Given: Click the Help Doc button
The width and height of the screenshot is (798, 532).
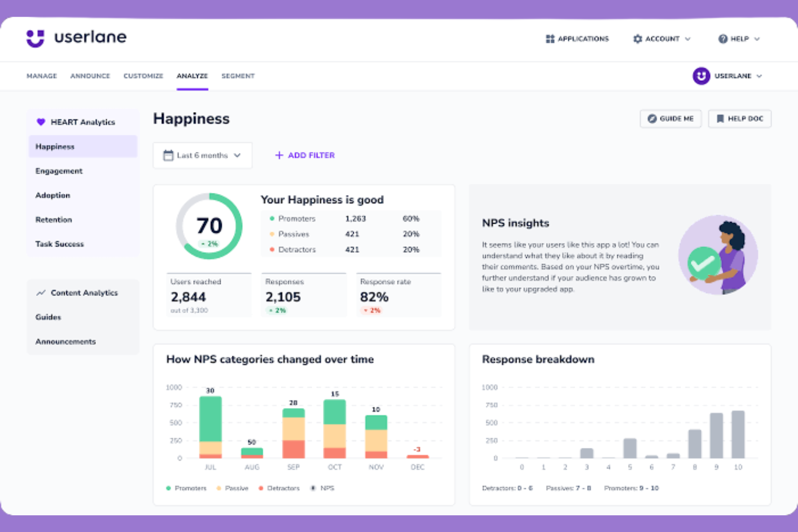Looking at the screenshot, I should tap(740, 119).
